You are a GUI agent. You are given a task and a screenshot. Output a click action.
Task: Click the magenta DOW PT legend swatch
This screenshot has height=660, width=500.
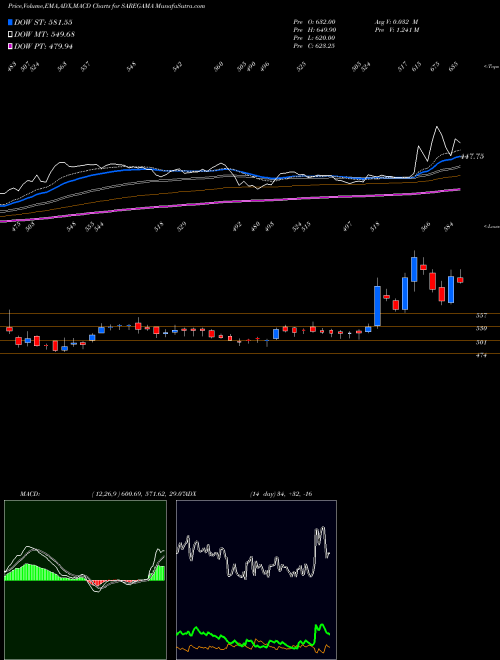click(x=11, y=46)
